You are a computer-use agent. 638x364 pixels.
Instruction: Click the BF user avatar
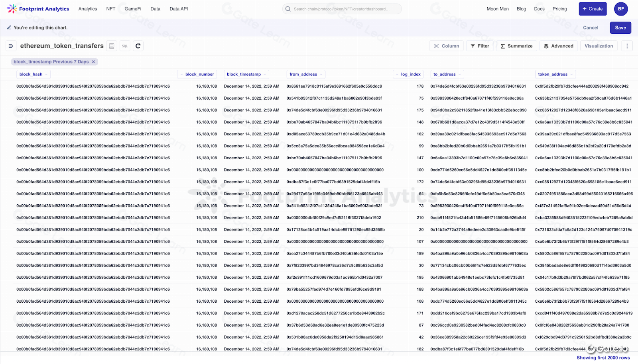[621, 9]
